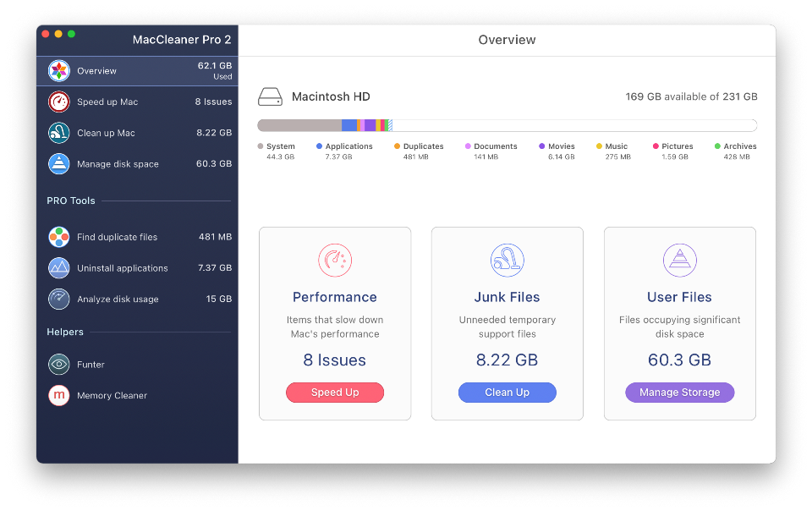Open the Find duplicate files tool icon
This screenshot has height=511, width=812.
coord(58,237)
